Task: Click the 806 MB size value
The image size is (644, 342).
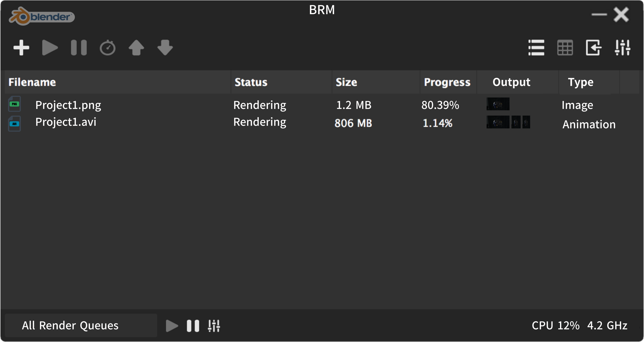Action: point(353,123)
